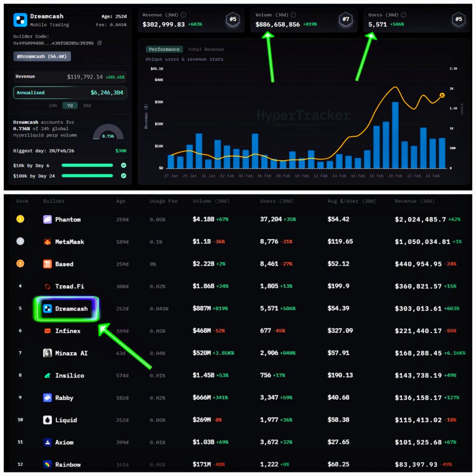Click the Infinex builder logo
This screenshot has height=476, width=476.
point(47,331)
